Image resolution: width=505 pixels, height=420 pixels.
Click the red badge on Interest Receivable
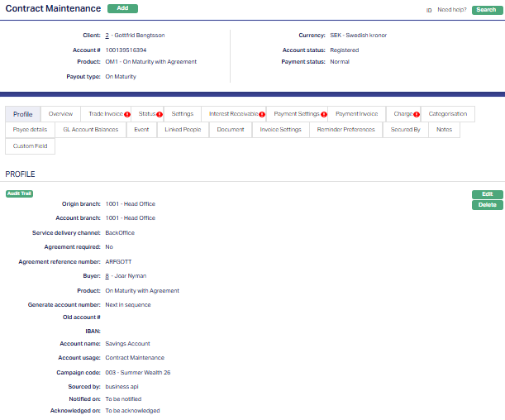click(262, 114)
